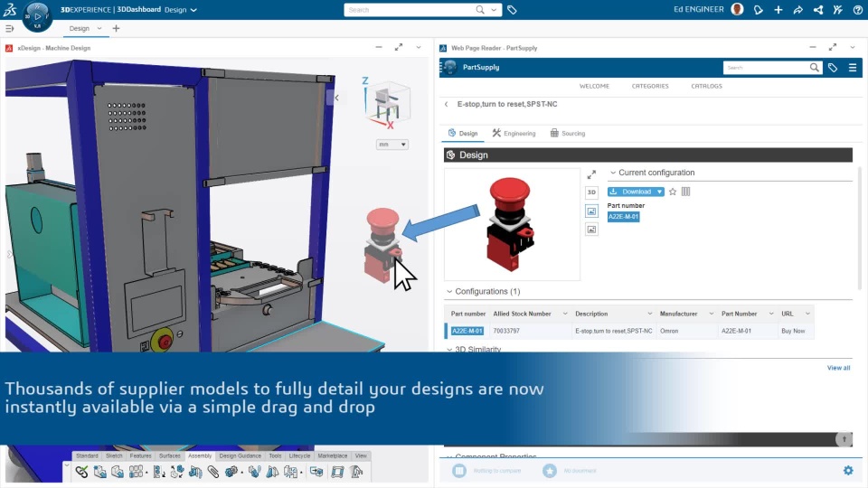Click the plus add icon in top bar

[778, 10]
